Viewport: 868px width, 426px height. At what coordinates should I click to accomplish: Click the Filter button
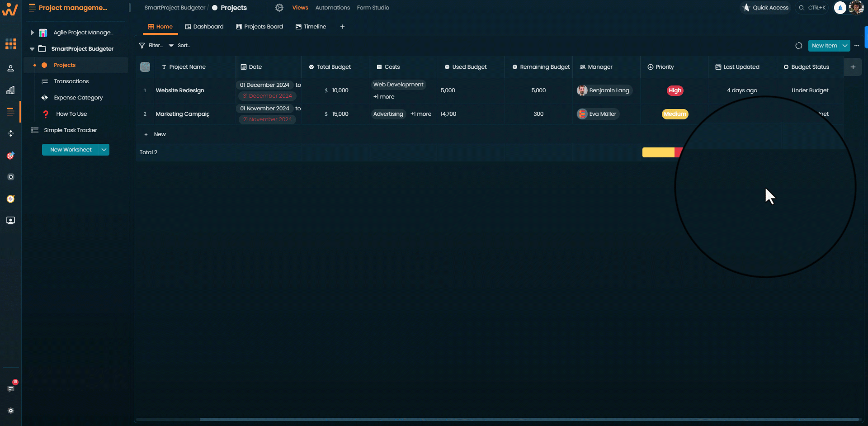151,45
